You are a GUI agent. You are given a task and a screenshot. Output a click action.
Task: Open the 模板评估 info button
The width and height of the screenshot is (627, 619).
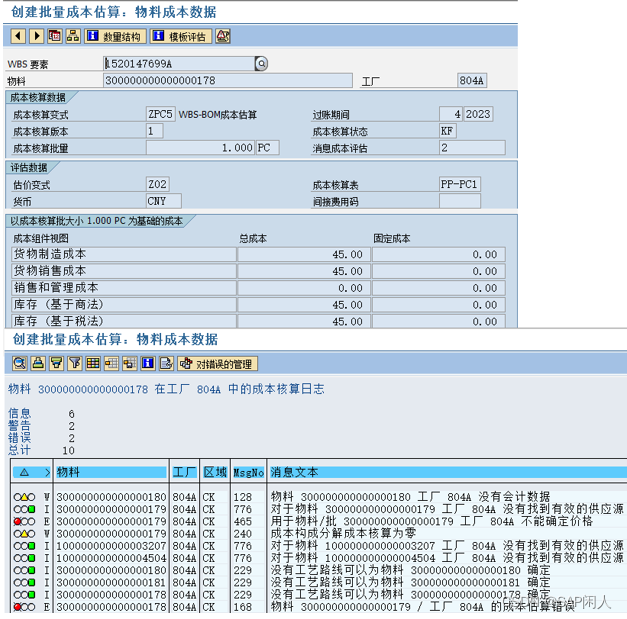[181, 36]
